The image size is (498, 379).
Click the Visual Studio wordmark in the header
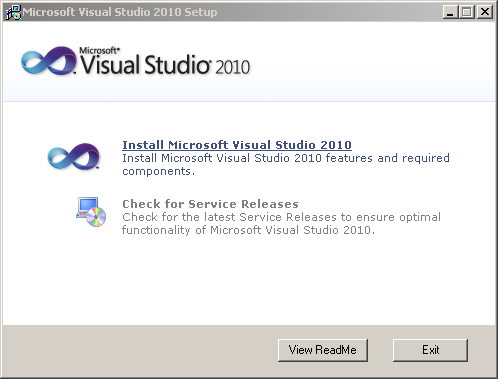click(146, 65)
